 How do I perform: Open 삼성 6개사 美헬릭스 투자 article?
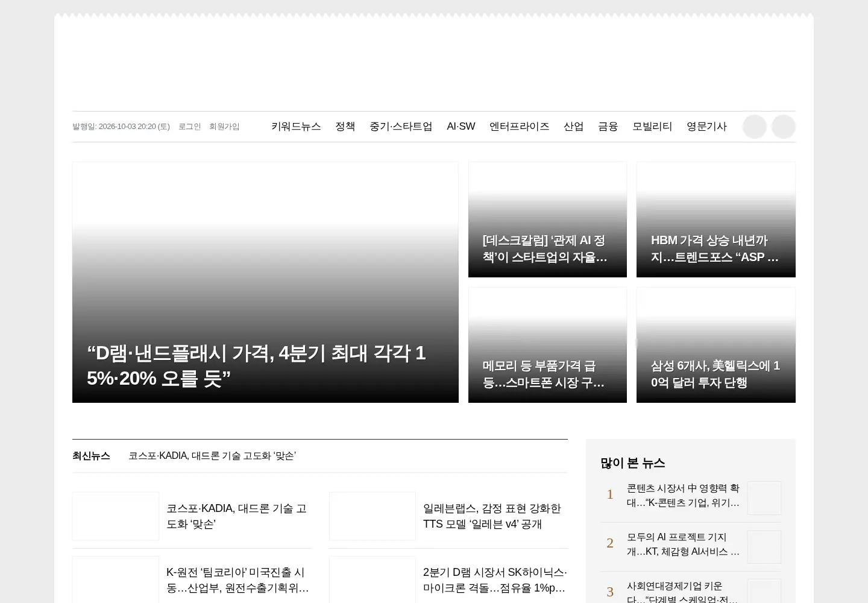[x=716, y=345]
